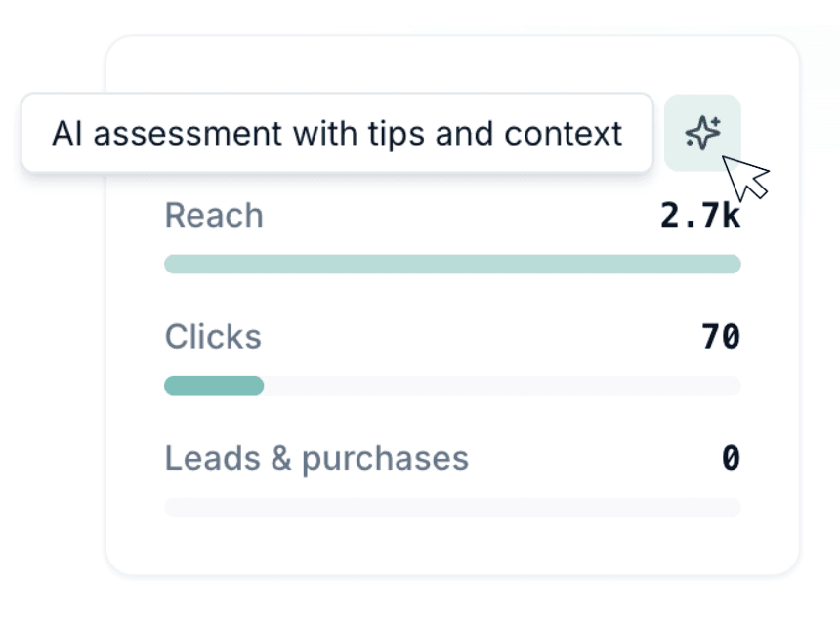This screenshot has width=840, height=627.
Task: Click the 2.7k Reach value
Action: pyautogui.click(x=699, y=213)
